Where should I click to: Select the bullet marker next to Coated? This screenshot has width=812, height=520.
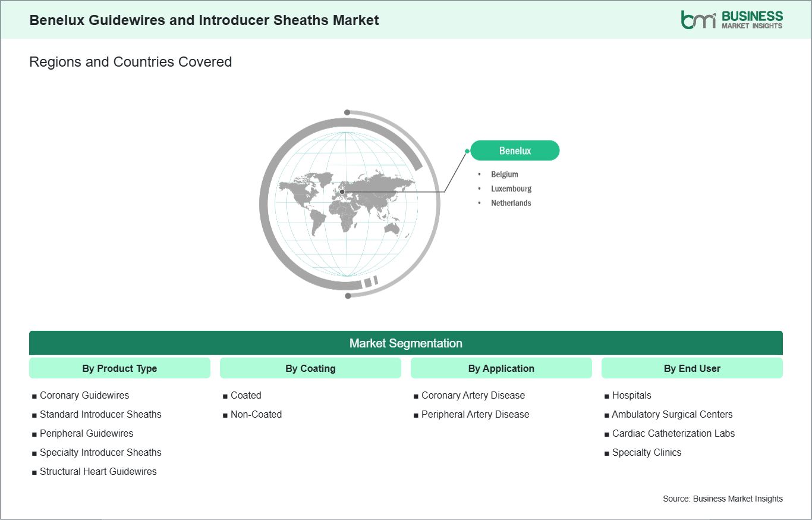[226, 395]
